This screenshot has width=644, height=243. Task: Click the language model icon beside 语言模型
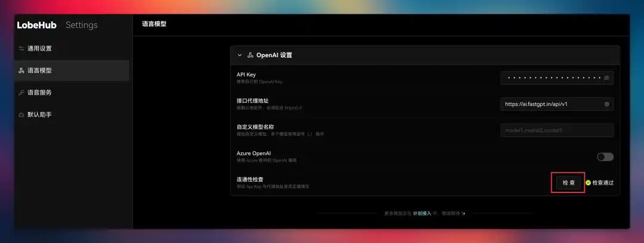(21, 71)
